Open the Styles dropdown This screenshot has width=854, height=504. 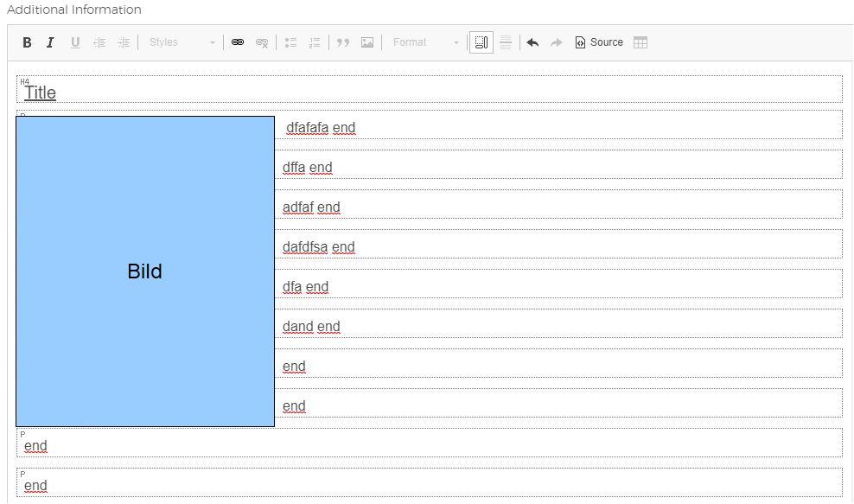pyautogui.click(x=182, y=42)
